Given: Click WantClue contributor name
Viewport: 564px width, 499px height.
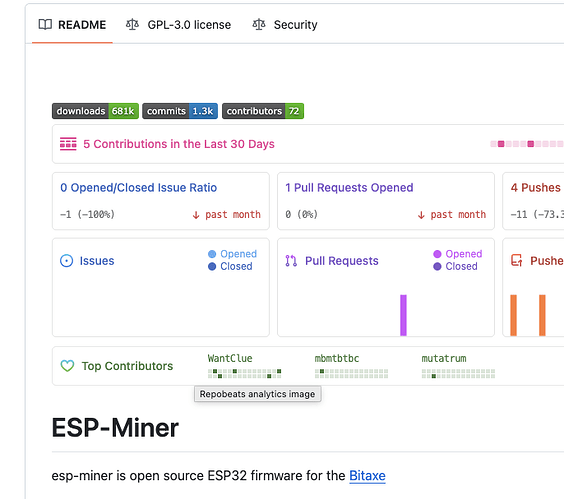Looking at the screenshot, I should [x=230, y=358].
